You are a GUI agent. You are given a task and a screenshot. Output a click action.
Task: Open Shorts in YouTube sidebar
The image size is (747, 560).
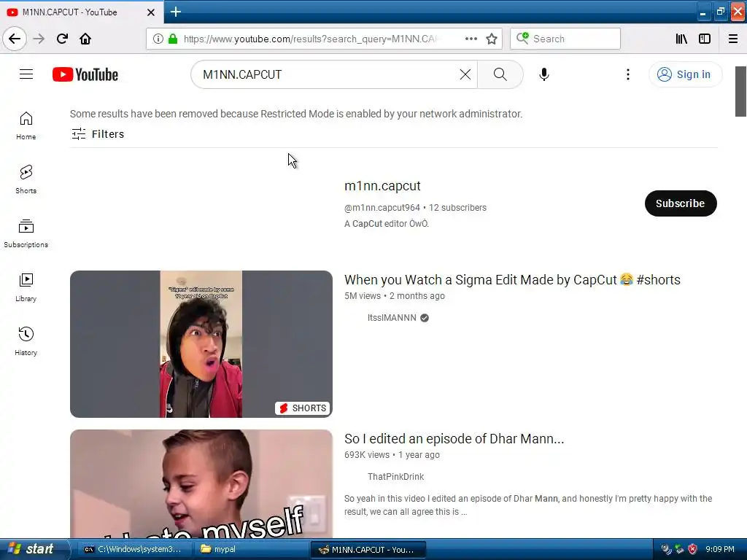pos(26,180)
